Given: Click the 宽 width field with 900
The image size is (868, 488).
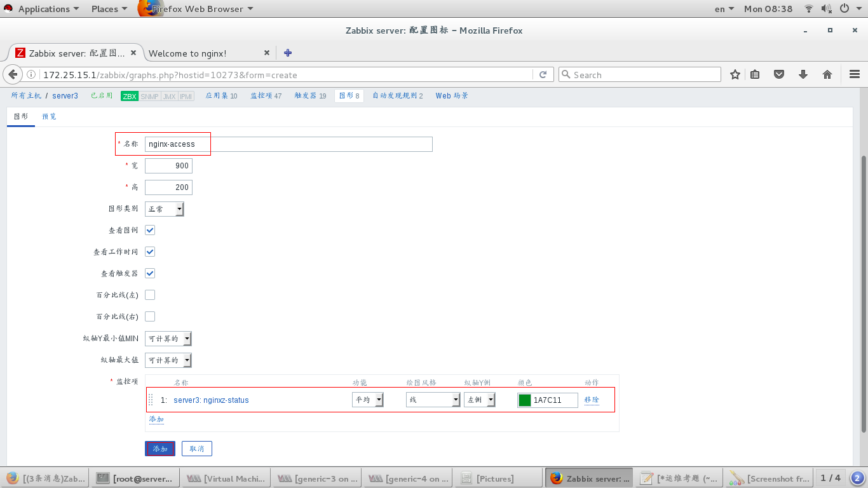Looking at the screenshot, I should click(168, 166).
